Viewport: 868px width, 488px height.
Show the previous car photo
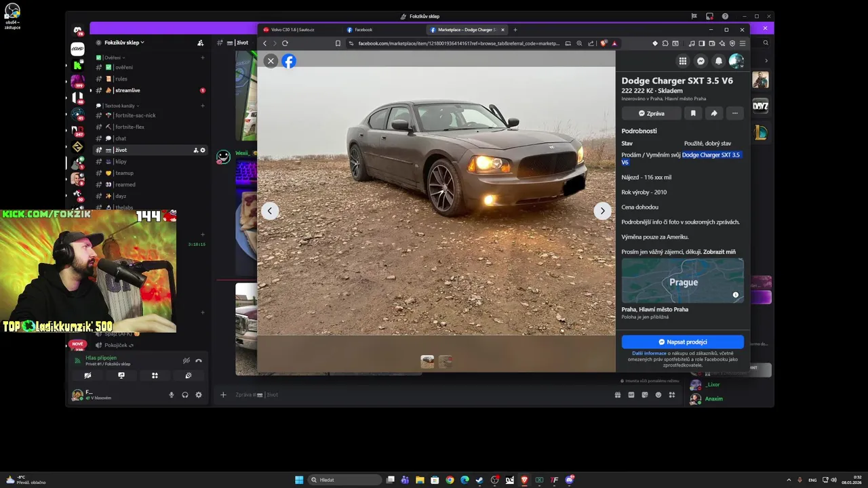(x=270, y=211)
